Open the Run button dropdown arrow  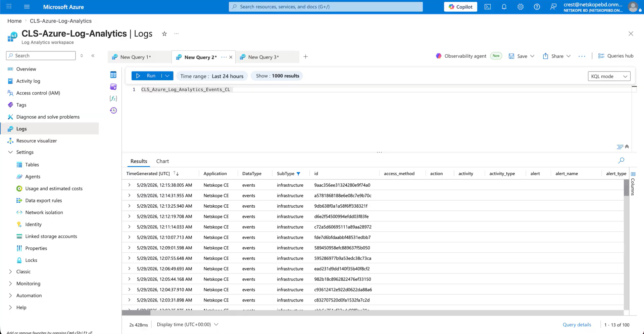coord(167,76)
